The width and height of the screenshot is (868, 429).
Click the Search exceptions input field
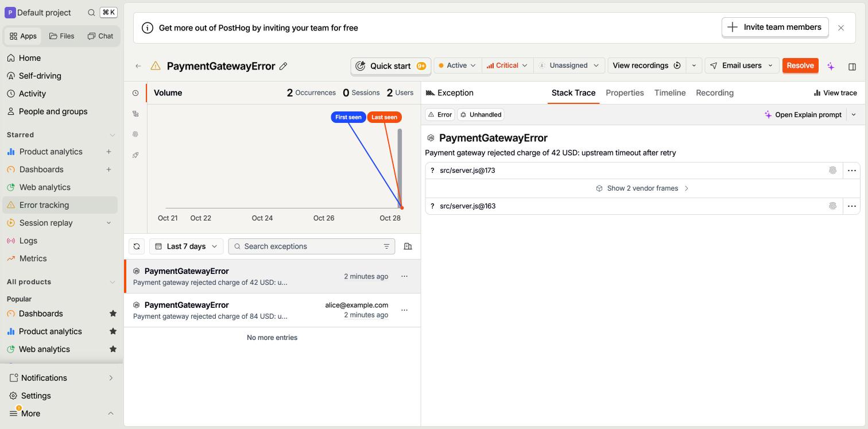tap(312, 246)
